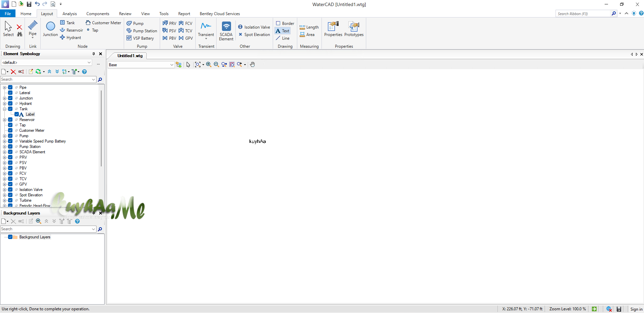Viewport: 644px width, 313px height.
Task: Measure with the Area tool
Action: pos(307,34)
